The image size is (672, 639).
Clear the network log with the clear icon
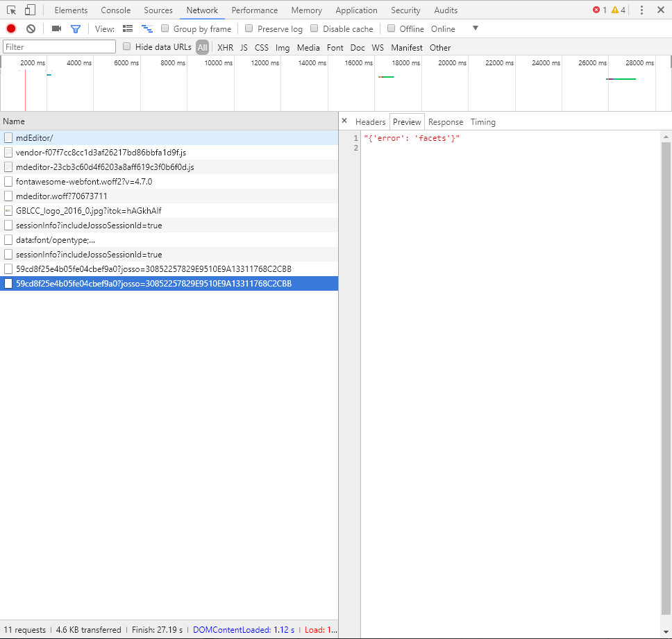(29, 28)
